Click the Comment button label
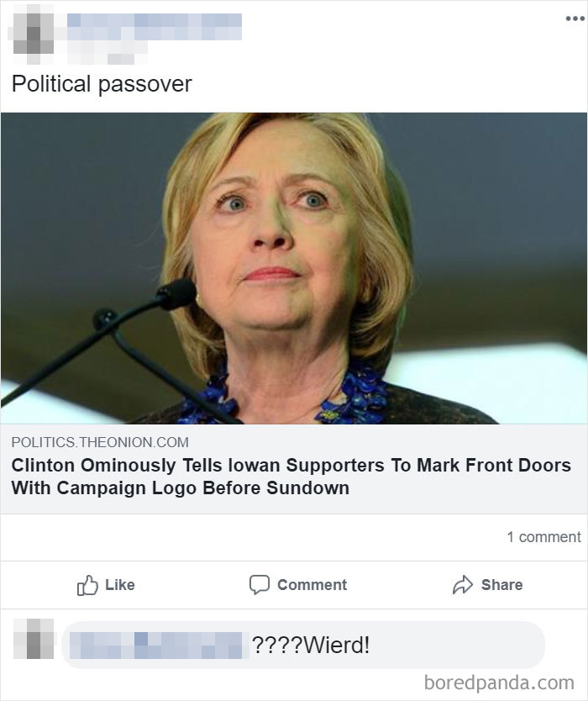The height and width of the screenshot is (701, 588). 312,585
